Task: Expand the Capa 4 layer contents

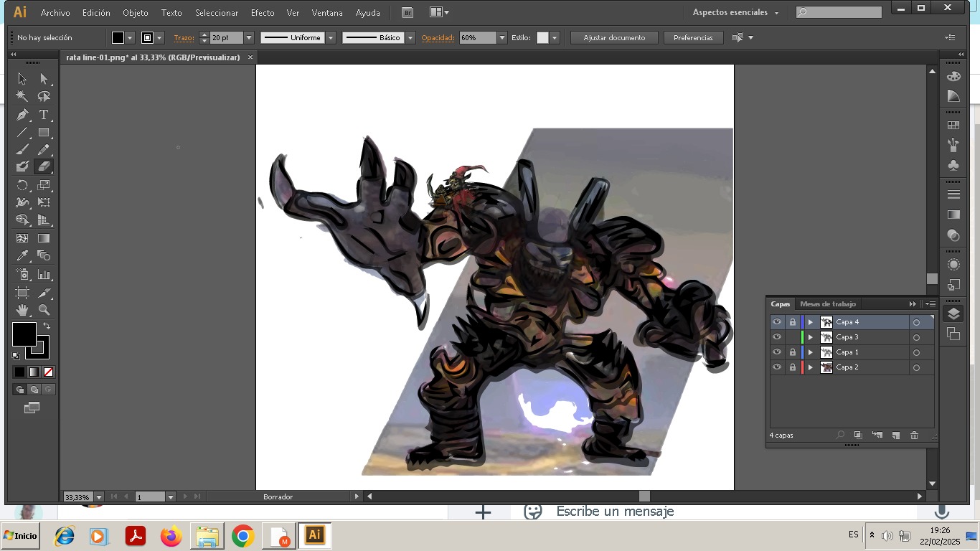Action: pyautogui.click(x=811, y=322)
